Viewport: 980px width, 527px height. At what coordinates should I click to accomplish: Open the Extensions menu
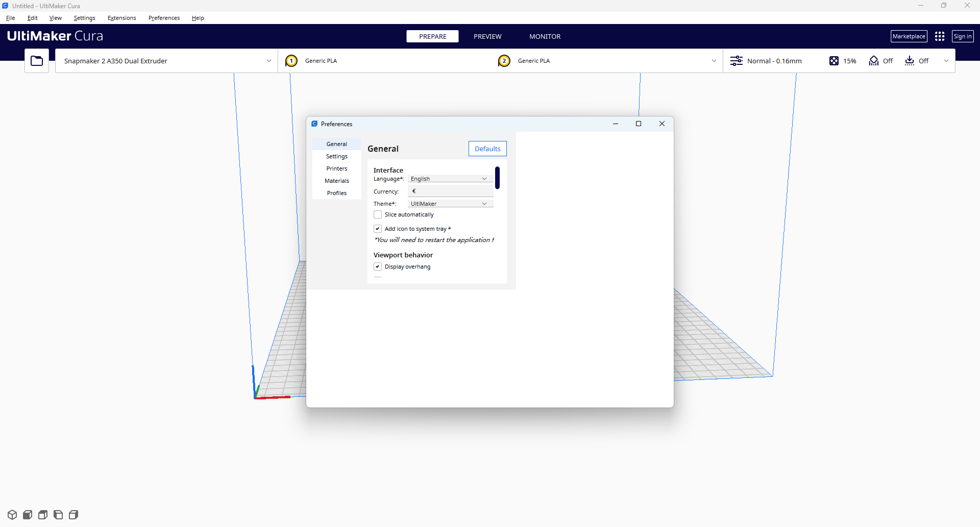tap(122, 18)
